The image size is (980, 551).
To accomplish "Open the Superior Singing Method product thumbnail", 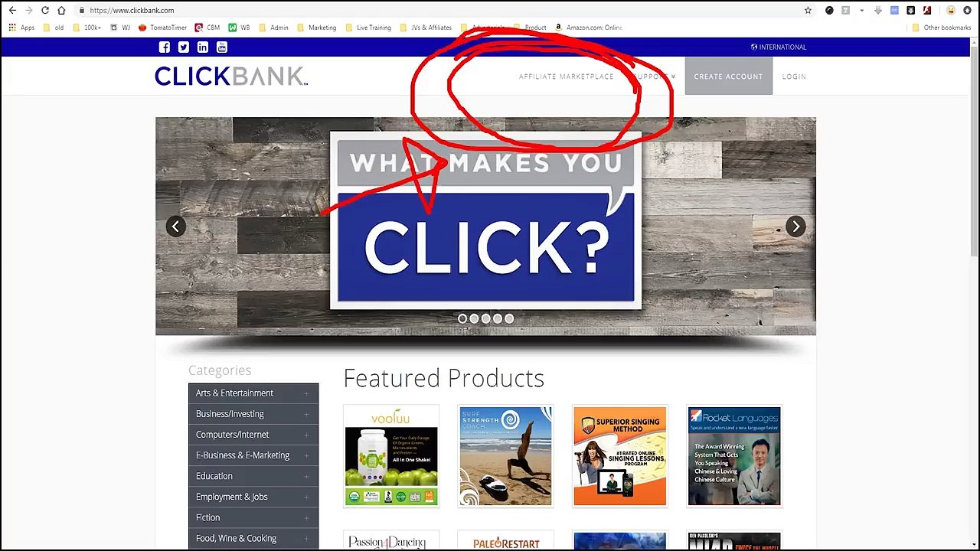I will (620, 456).
